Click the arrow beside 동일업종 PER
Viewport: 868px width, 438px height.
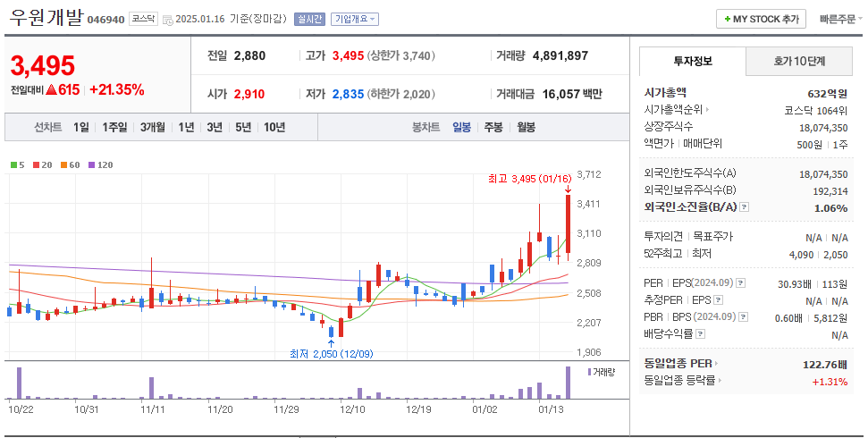point(716,364)
